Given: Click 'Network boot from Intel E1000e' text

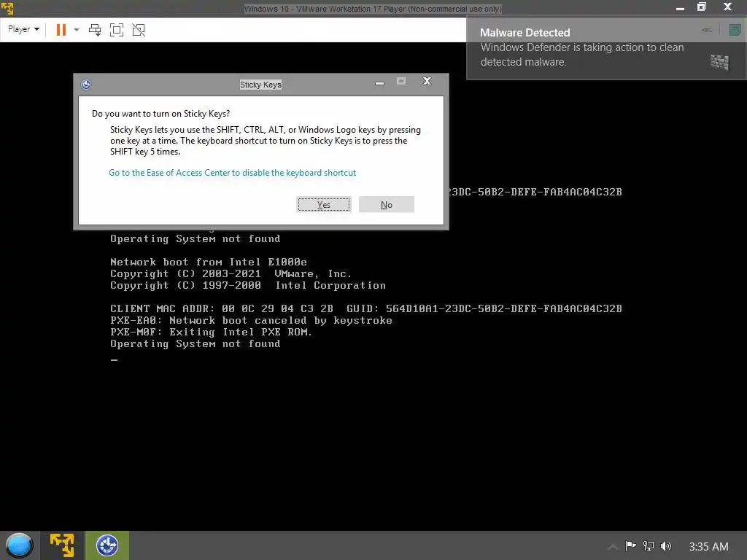Looking at the screenshot, I should [209, 262].
